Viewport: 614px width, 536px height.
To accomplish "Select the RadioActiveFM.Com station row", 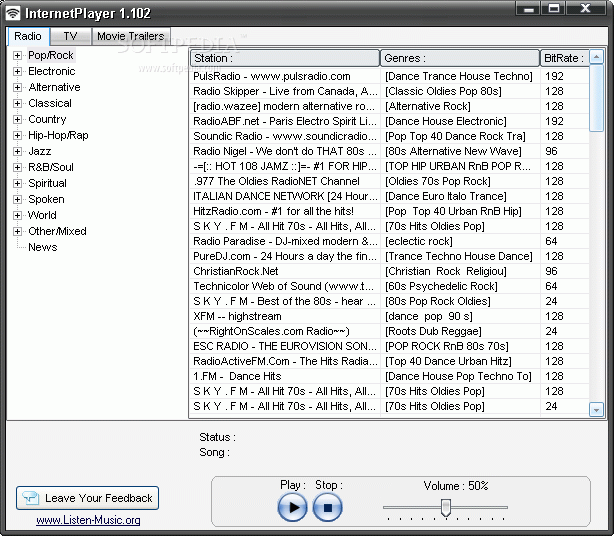I will coord(390,361).
